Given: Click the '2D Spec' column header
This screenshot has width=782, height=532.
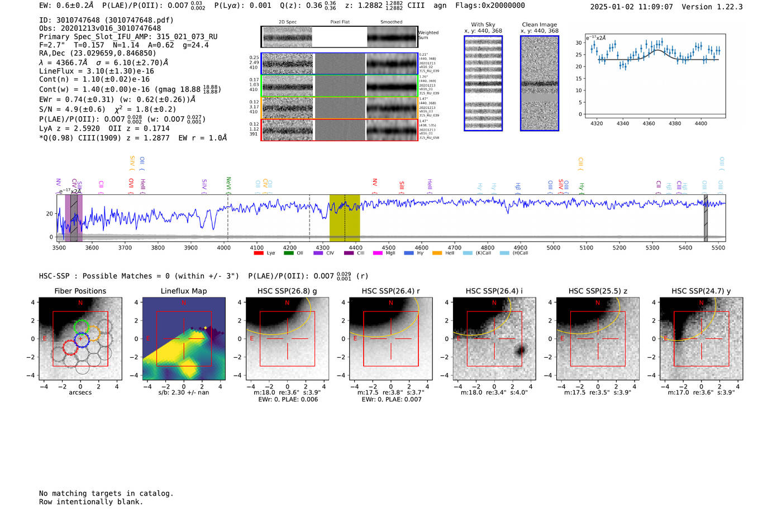Looking at the screenshot, I should (288, 22).
